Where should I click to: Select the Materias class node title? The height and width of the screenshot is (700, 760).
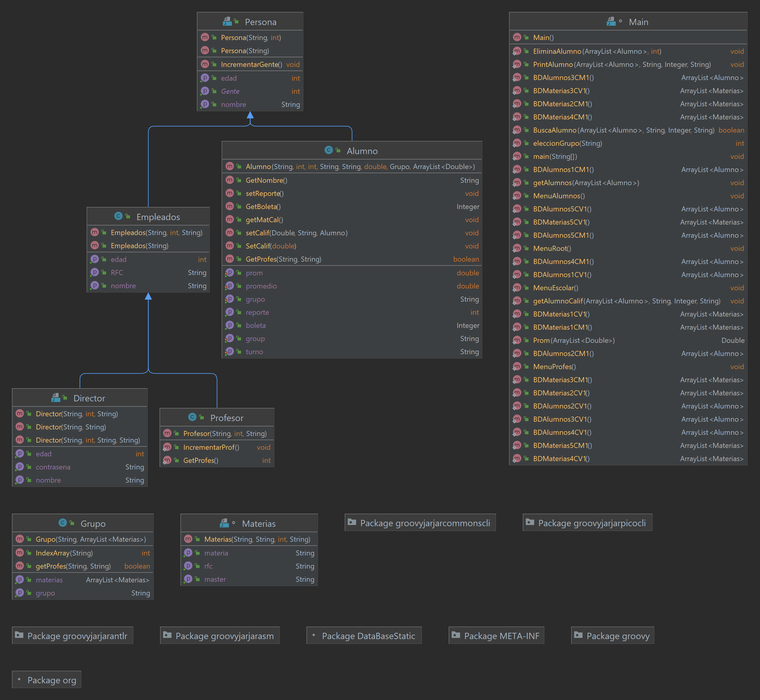[x=258, y=524]
